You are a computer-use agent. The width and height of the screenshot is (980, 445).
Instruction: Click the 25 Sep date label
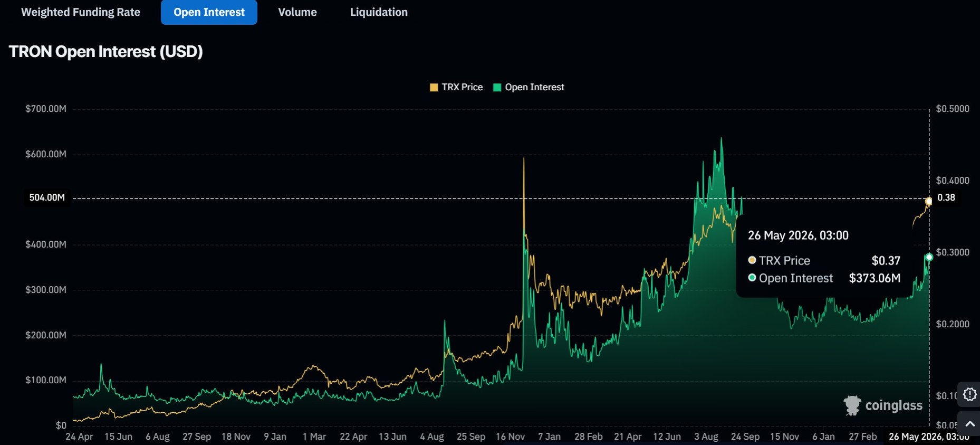(471, 437)
